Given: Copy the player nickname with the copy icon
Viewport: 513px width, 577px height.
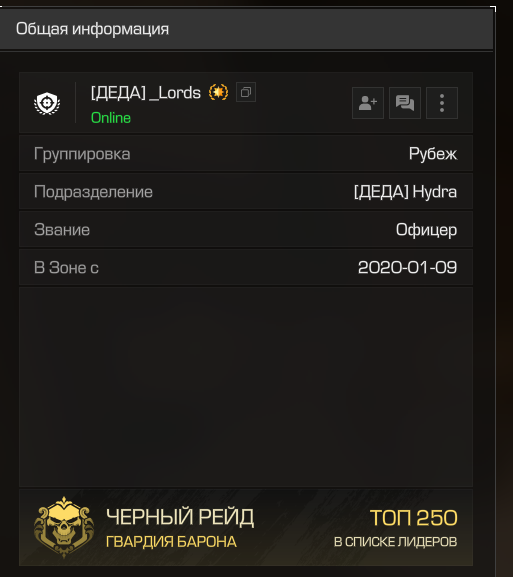Looking at the screenshot, I should pos(246,92).
